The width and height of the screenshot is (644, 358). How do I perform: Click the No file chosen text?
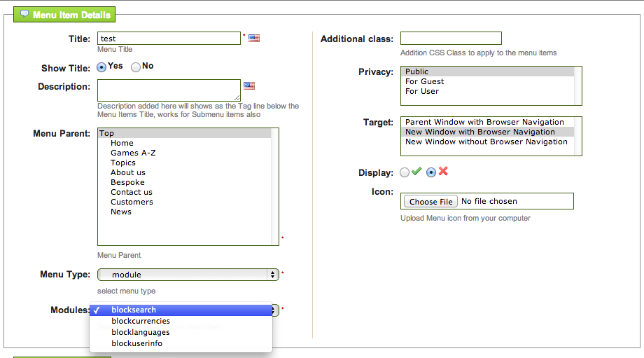tap(489, 201)
